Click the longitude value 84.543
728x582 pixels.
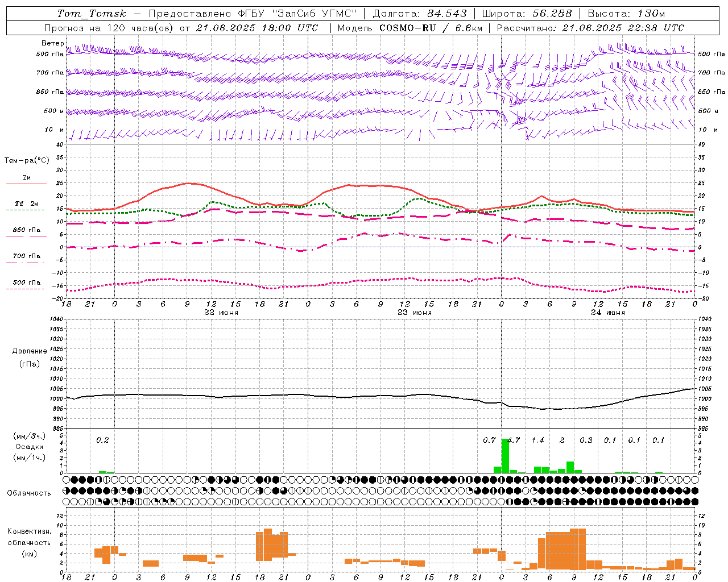click(x=447, y=14)
